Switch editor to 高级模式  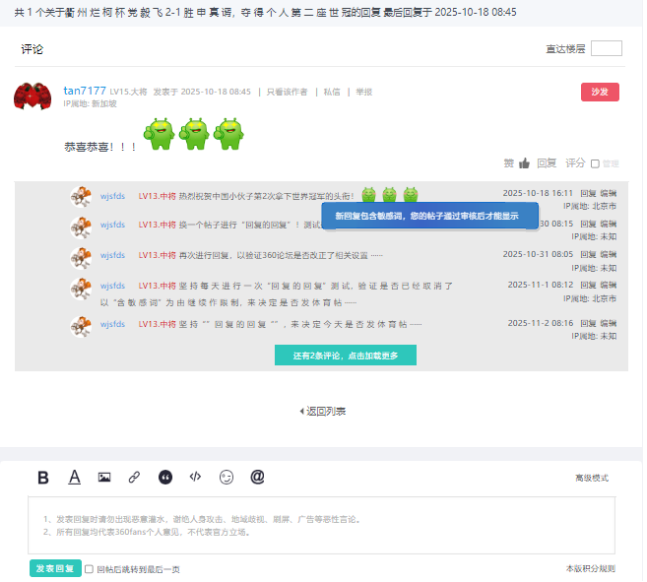592,478
